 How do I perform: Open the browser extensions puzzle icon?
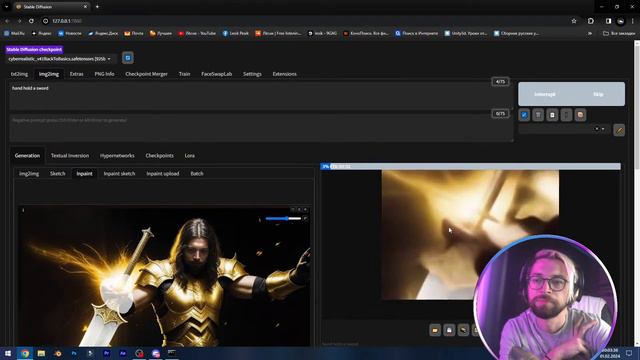point(591,21)
